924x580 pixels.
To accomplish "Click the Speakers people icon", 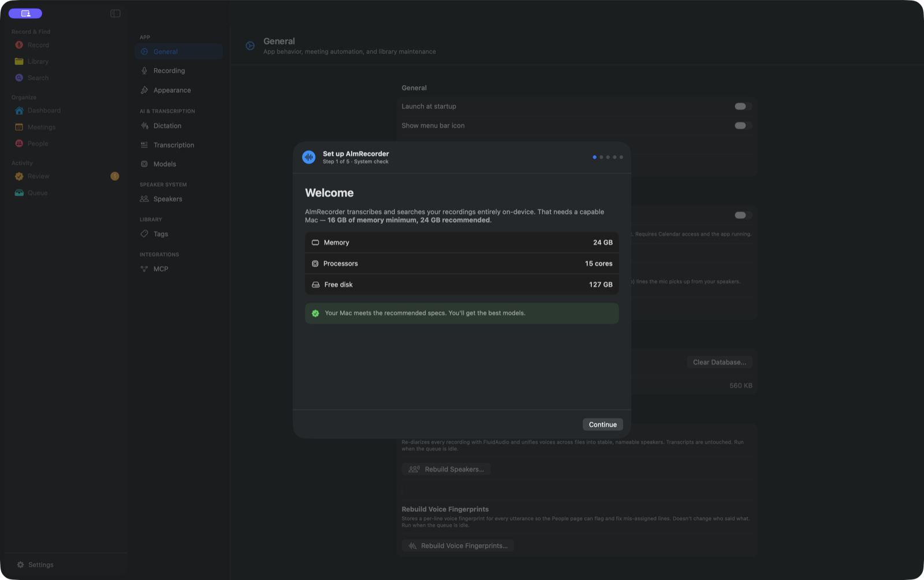I will (x=144, y=199).
